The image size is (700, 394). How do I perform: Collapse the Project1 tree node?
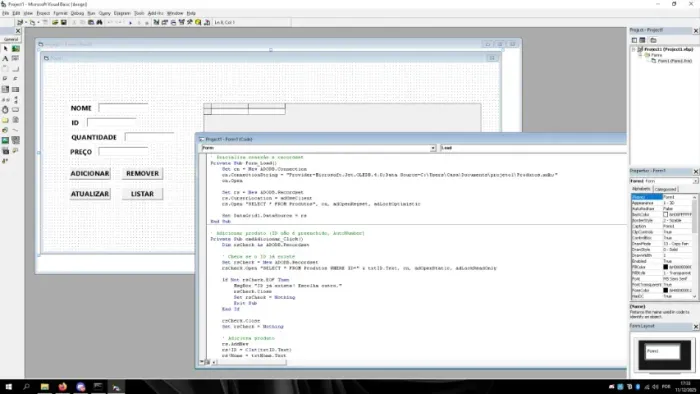634,50
